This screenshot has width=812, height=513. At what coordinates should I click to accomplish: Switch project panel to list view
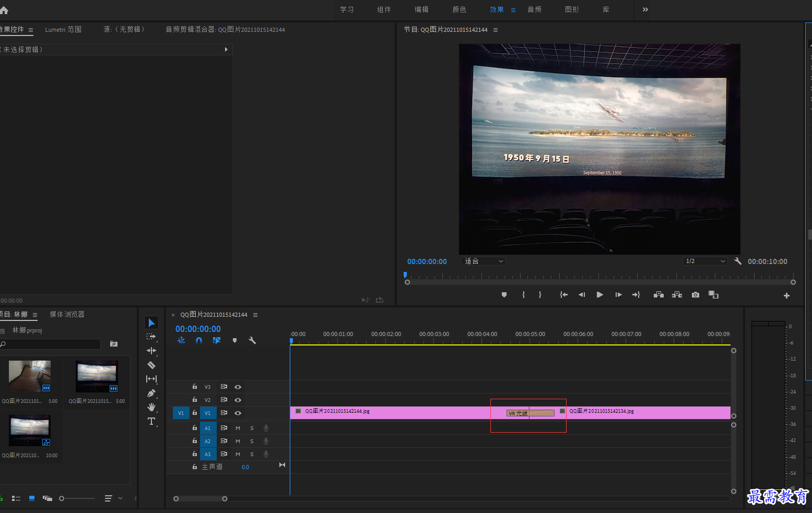(x=16, y=498)
